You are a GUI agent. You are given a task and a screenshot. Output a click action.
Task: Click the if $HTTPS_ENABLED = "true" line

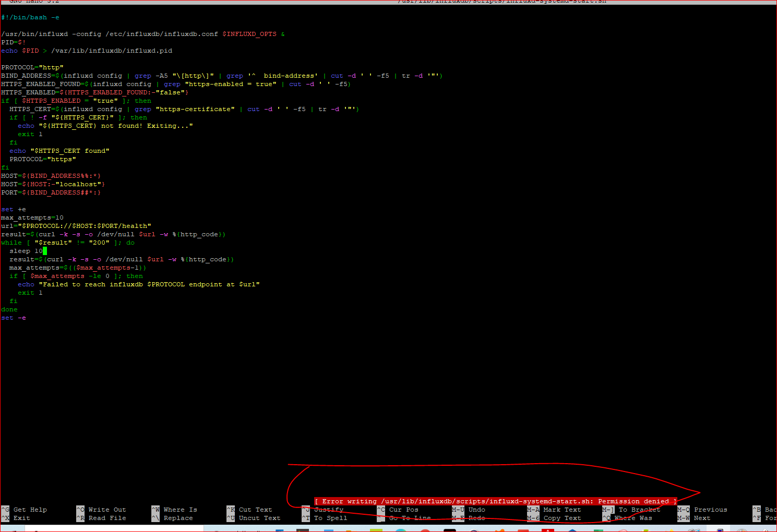[x=76, y=101]
